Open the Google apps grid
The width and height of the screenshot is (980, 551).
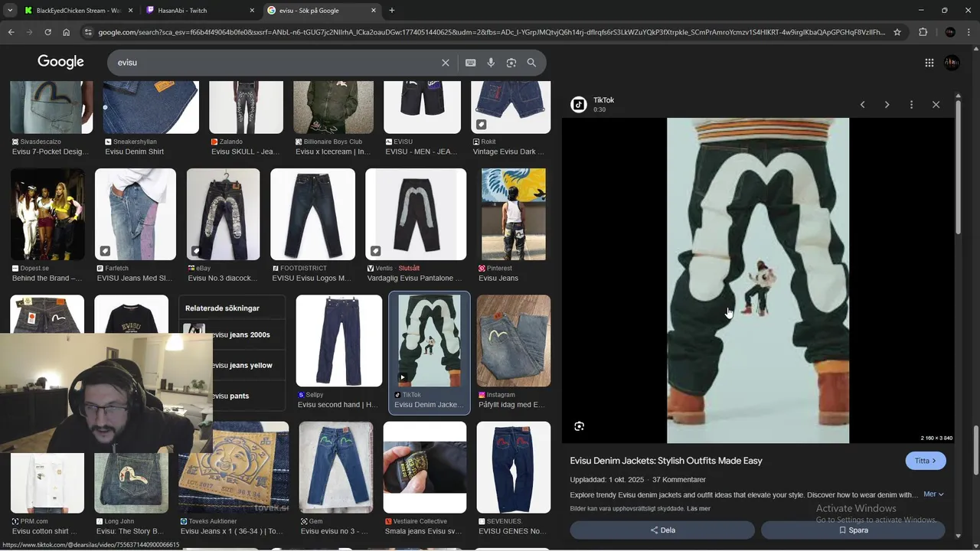coord(929,63)
